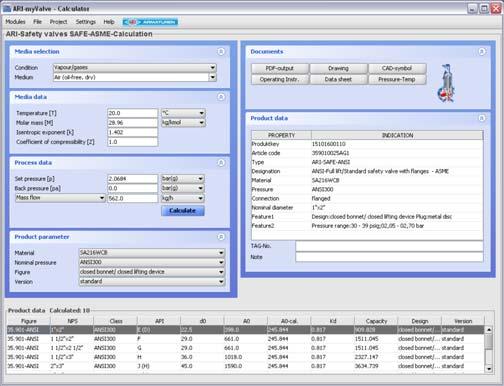504x386 pixels.
Task: Click the Set pressure input field
Action: pos(132,179)
